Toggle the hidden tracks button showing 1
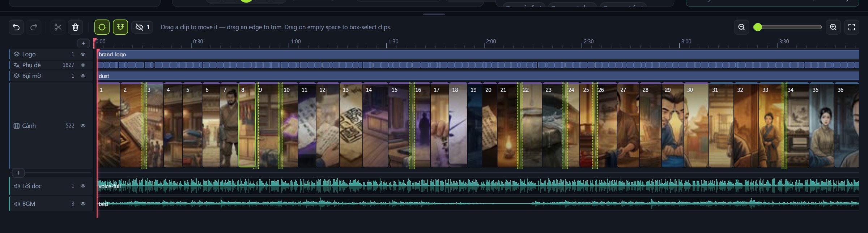The height and width of the screenshot is (233, 868). click(142, 27)
